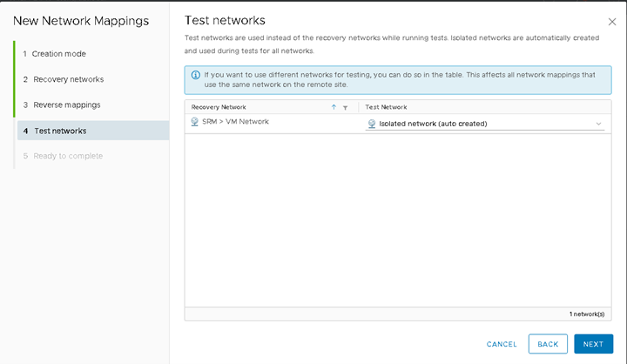Viewport: 627px width, 364px height.
Task: Go to step 2 Recovery networks
Action: [x=64, y=79]
